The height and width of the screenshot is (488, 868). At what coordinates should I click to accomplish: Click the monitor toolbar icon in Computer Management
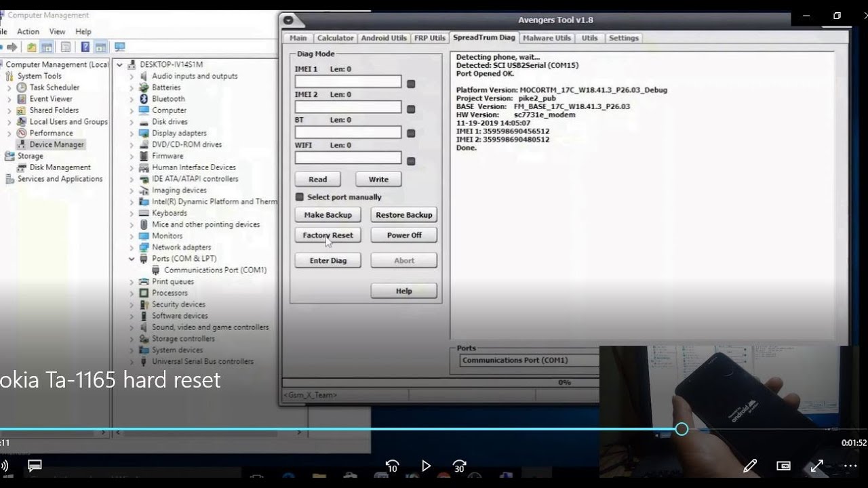pyautogui.click(x=120, y=47)
